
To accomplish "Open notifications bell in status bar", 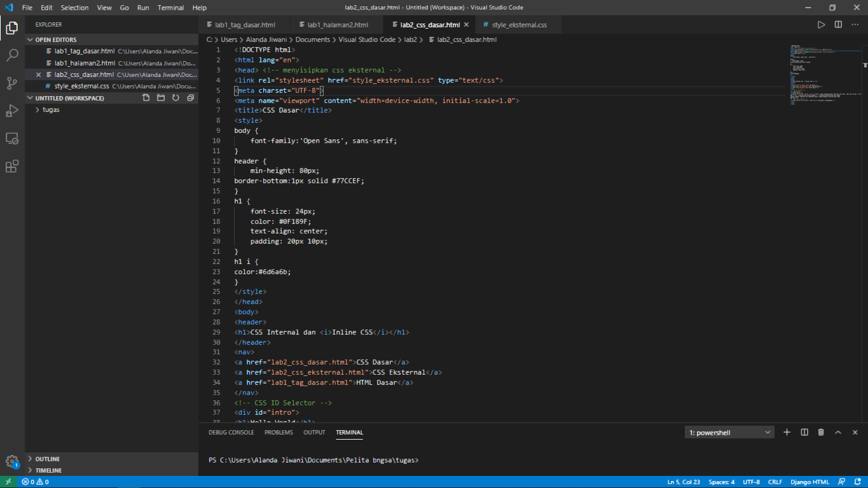I will pyautogui.click(x=857, y=482).
